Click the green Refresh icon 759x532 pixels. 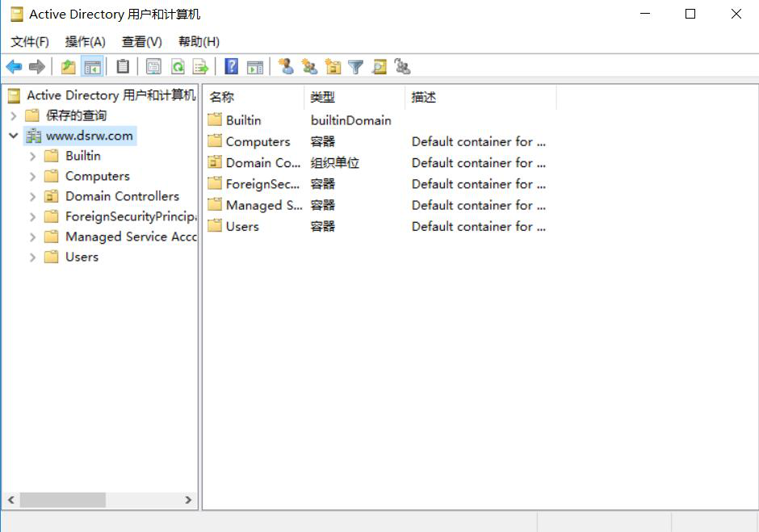pos(178,67)
